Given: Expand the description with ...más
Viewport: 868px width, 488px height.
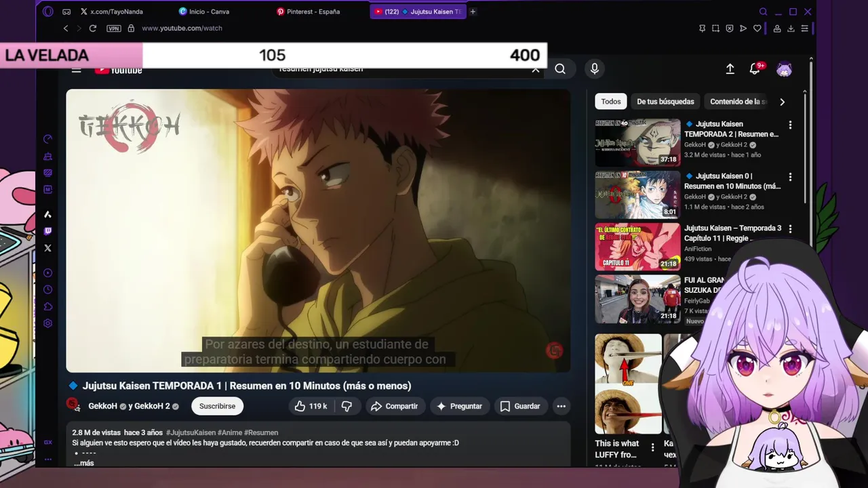Looking at the screenshot, I should point(84,463).
